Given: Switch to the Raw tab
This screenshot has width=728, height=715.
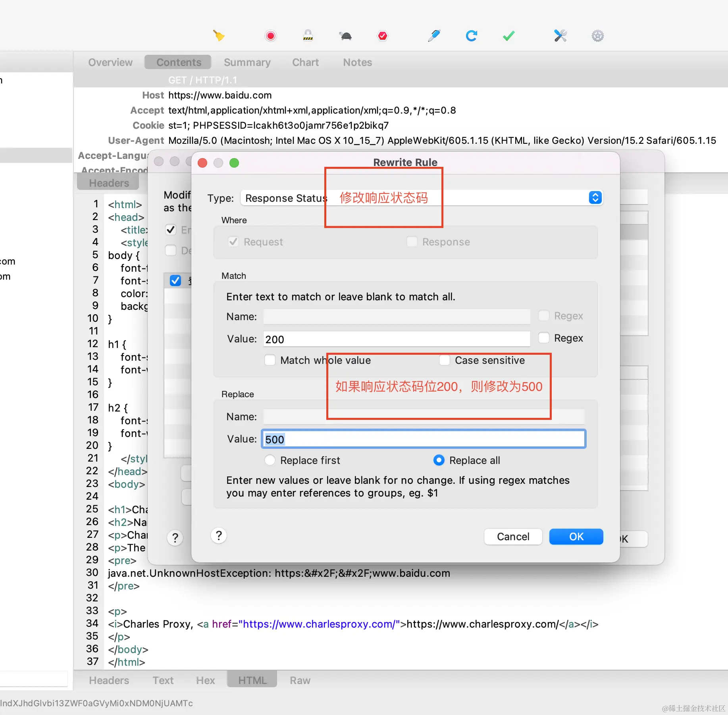Looking at the screenshot, I should pyautogui.click(x=300, y=680).
